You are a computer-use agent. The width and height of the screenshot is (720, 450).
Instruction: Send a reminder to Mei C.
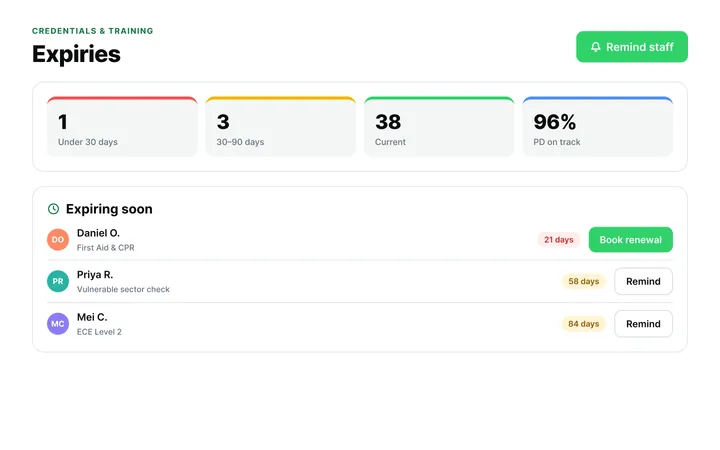click(643, 324)
